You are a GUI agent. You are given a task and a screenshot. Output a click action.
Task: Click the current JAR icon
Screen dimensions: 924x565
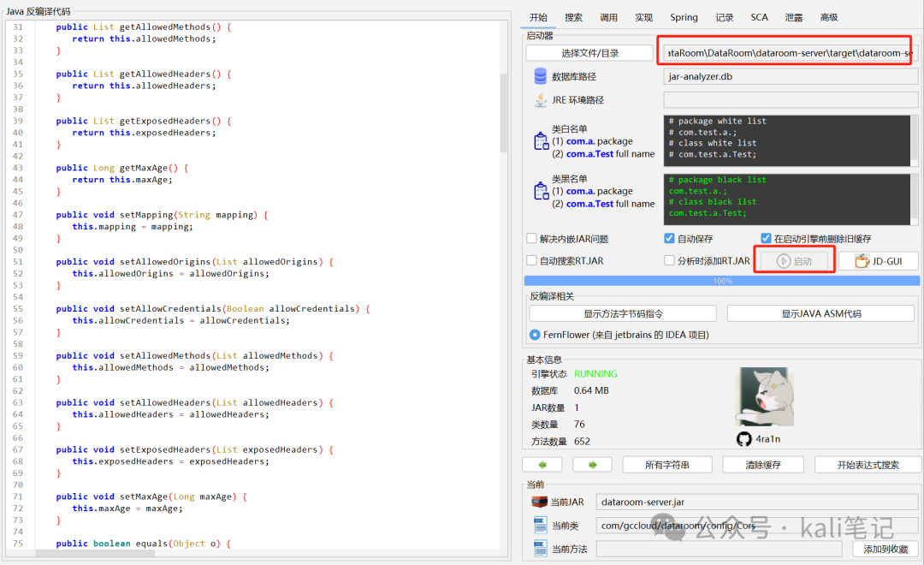539,502
